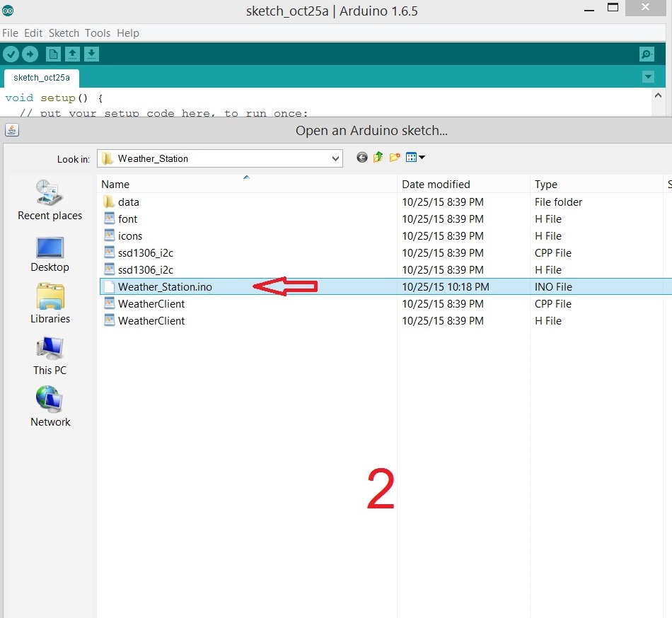
Task: Click the Arduino logo in title bar
Action: pyautogui.click(x=8, y=11)
